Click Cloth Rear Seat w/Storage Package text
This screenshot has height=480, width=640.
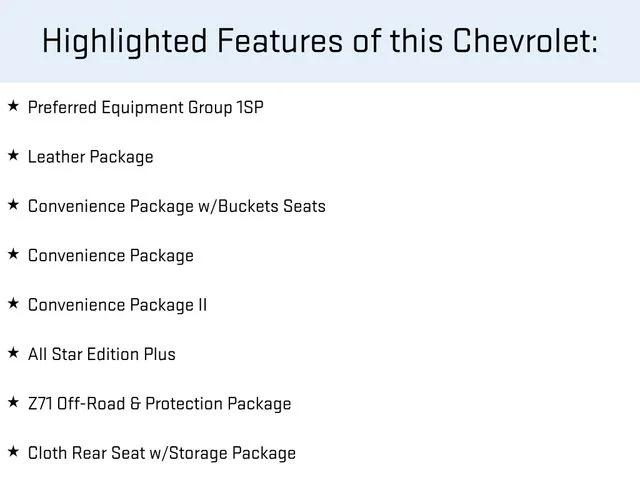pos(162,454)
